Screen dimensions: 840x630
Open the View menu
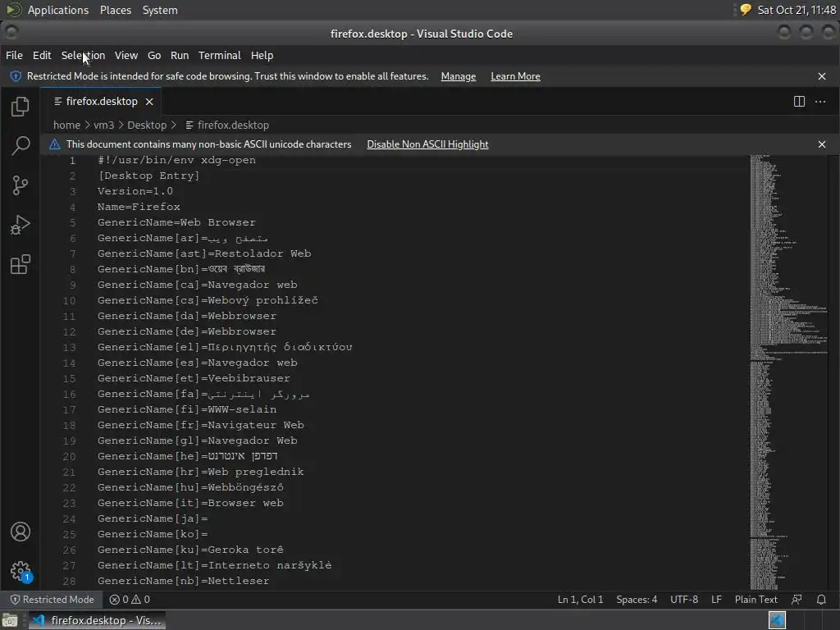pos(126,55)
